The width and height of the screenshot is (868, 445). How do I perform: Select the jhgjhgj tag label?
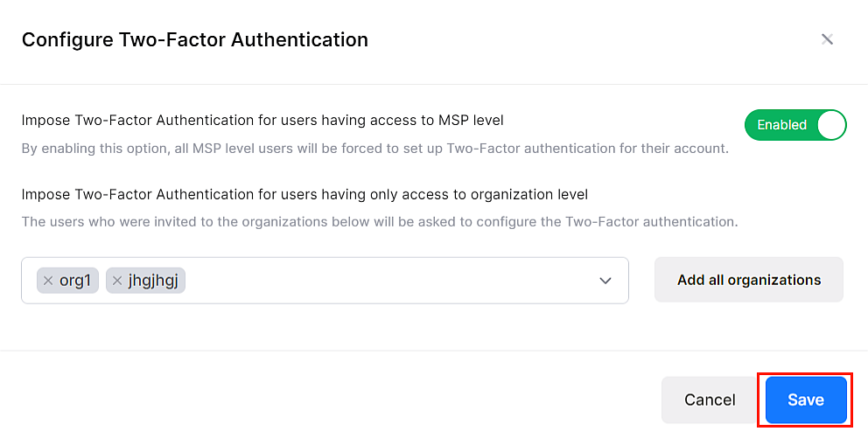tap(152, 281)
